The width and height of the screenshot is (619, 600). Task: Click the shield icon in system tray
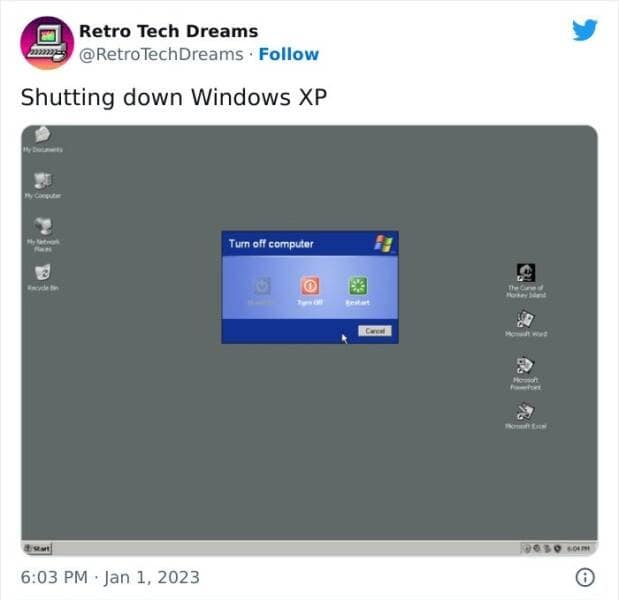pos(557,548)
